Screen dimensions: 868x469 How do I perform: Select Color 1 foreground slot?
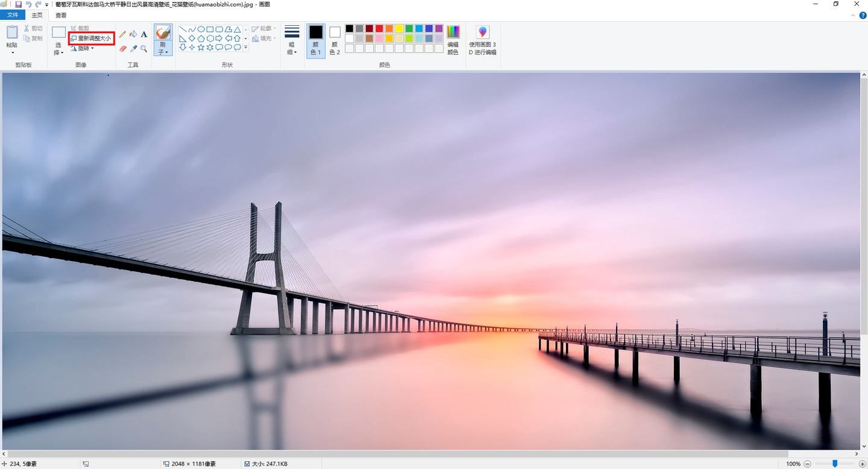point(316,40)
